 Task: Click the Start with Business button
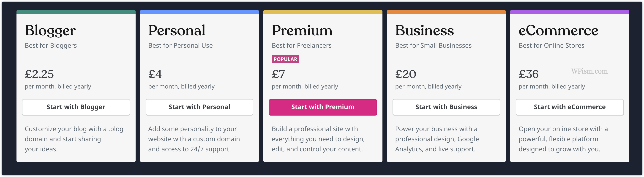(446, 107)
